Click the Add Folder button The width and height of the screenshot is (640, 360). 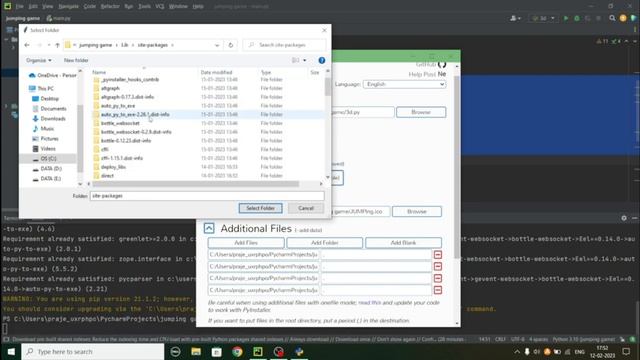[324, 243]
